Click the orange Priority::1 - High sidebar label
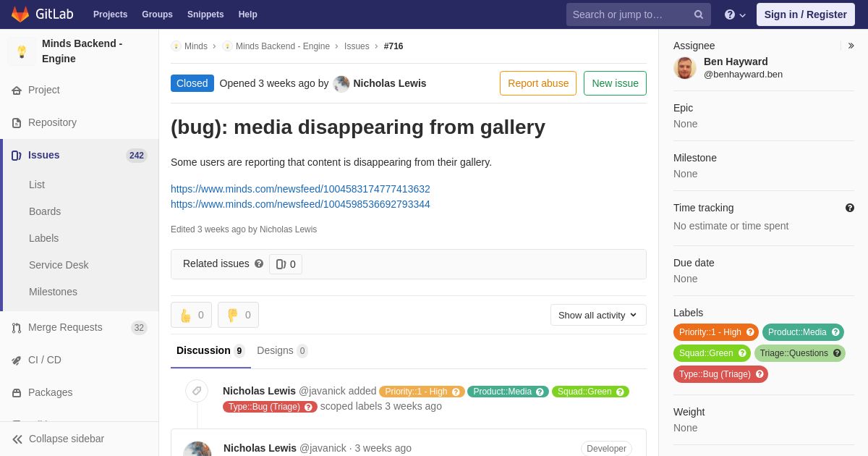 (710, 332)
